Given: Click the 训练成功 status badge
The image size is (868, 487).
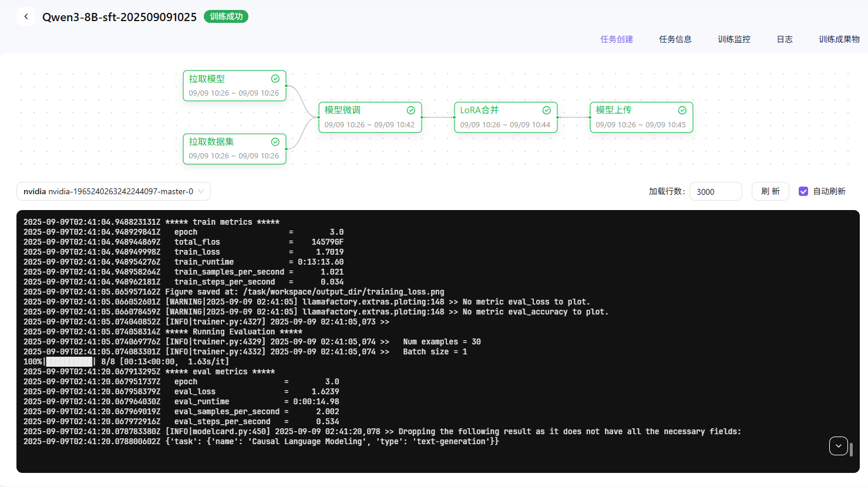Looking at the screenshot, I should coord(226,16).
